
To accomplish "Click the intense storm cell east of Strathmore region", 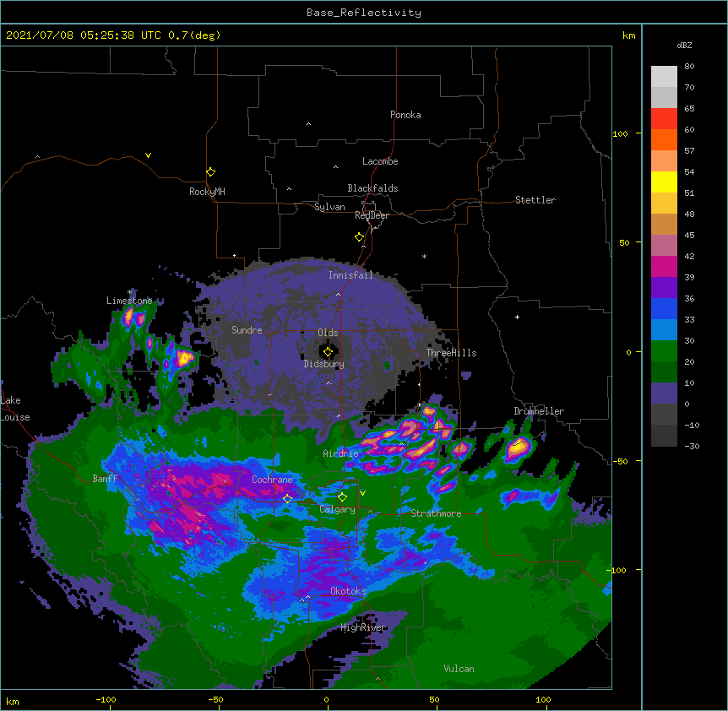I will pos(518,448).
